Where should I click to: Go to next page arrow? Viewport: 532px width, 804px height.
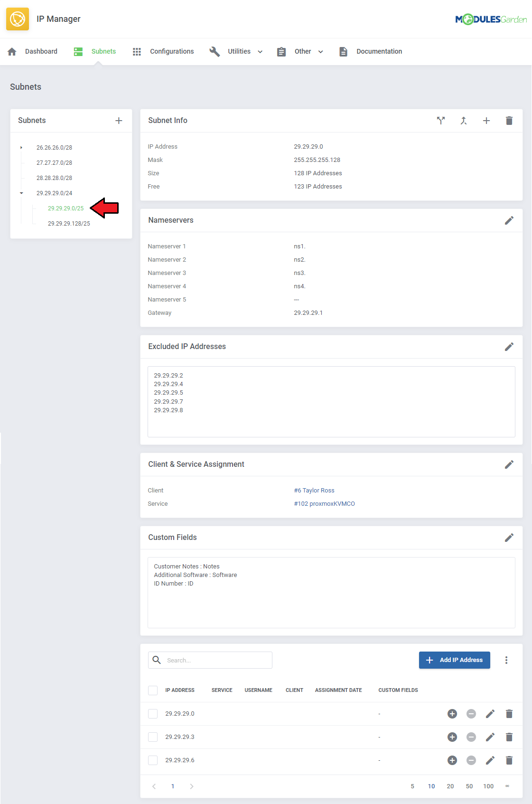coord(192,786)
